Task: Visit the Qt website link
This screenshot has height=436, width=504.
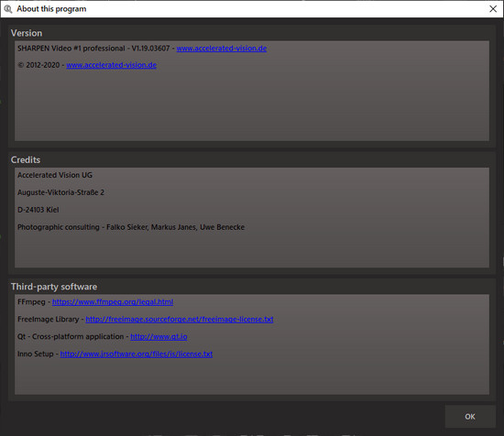Action: click(x=159, y=337)
